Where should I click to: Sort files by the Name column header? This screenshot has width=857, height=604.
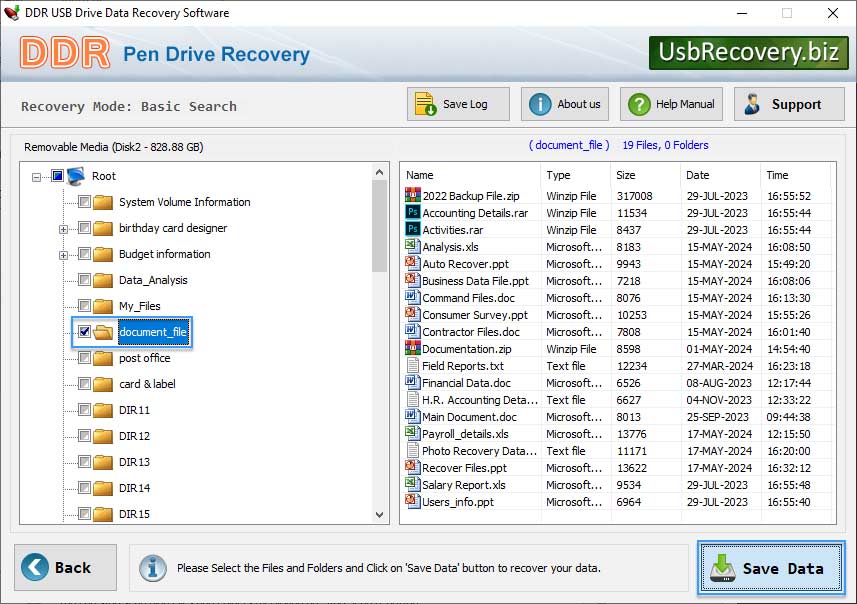(420, 175)
